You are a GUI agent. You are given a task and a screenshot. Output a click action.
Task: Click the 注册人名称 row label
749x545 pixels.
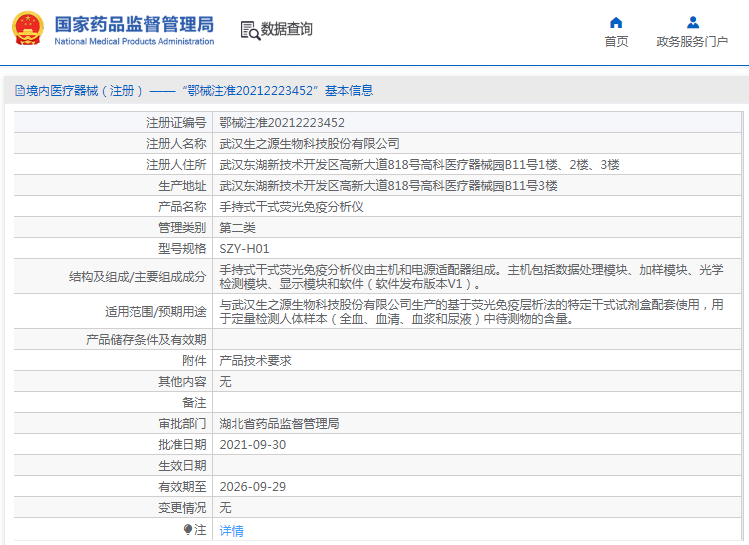[x=176, y=144]
